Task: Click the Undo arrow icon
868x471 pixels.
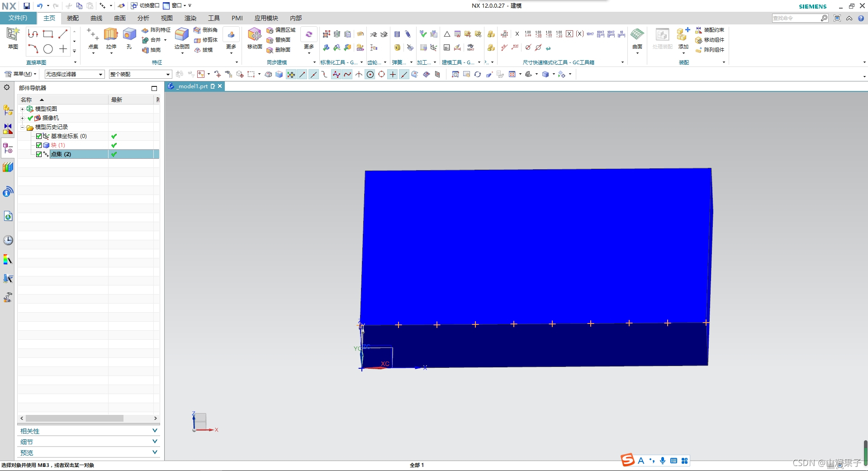Action: pos(39,6)
